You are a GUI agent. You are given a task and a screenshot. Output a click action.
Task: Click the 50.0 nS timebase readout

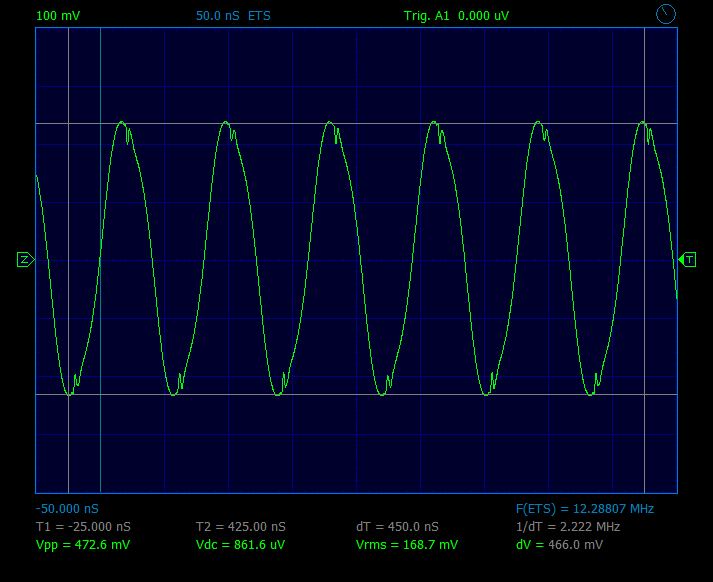point(217,16)
